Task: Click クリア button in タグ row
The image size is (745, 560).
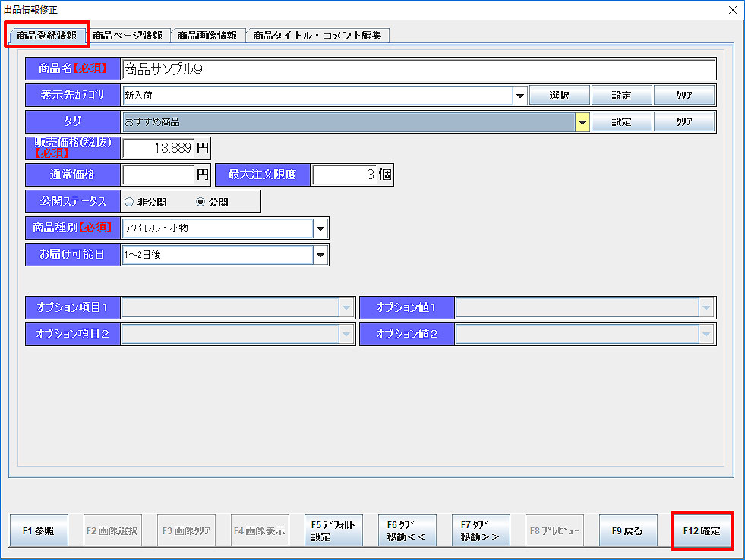Action: click(x=683, y=121)
